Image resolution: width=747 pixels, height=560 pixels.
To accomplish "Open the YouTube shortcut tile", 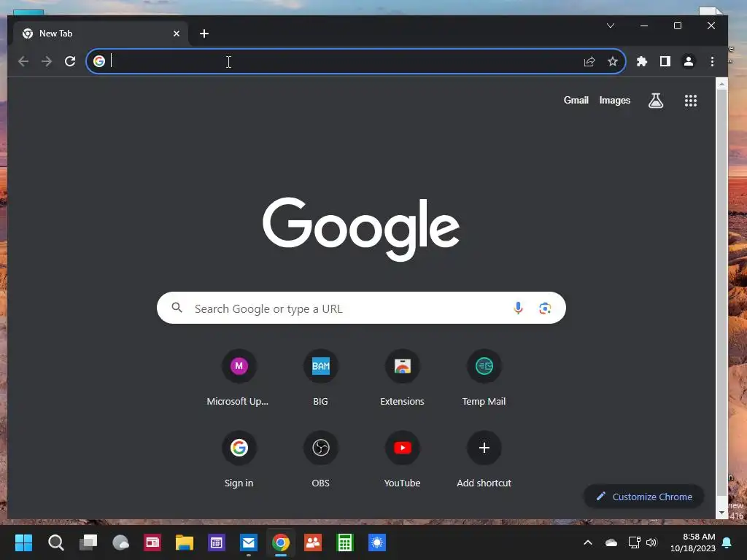I will click(x=402, y=460).
